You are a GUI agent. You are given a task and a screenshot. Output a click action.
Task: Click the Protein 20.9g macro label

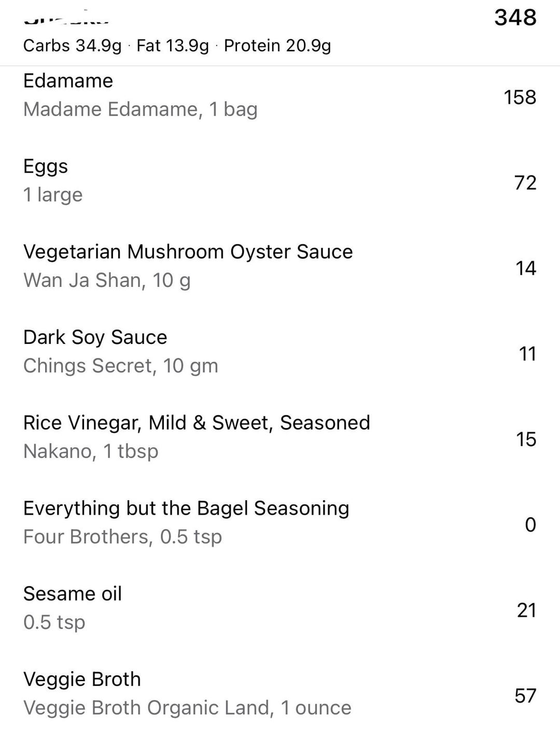coord(277,46)
